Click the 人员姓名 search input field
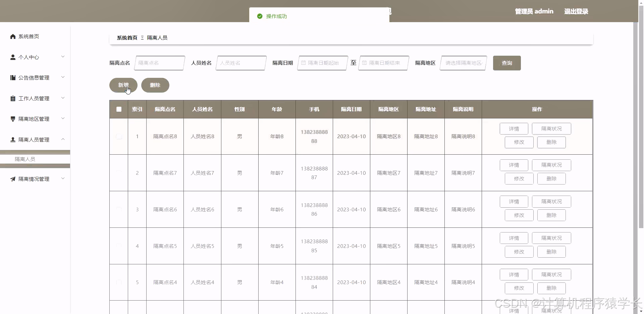Viewport: 644px width, 314px height. (x=241, y=63)
